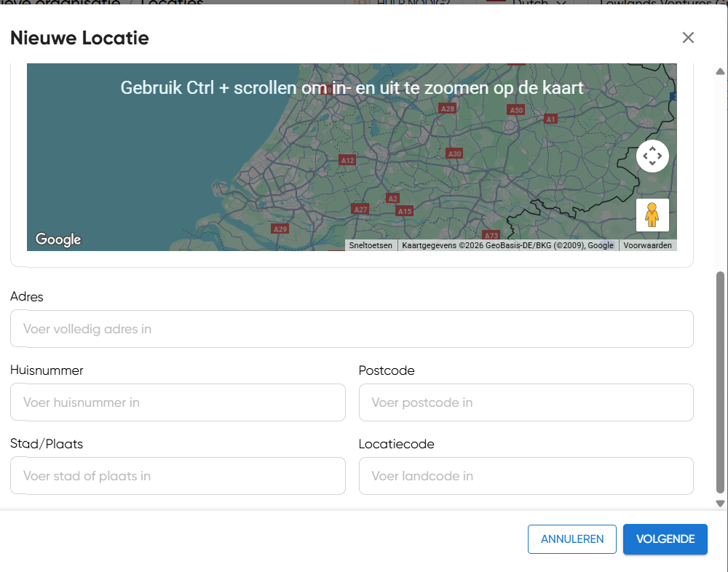Focus the Adres input field
The image size is (728, 572).
point(352,329)
